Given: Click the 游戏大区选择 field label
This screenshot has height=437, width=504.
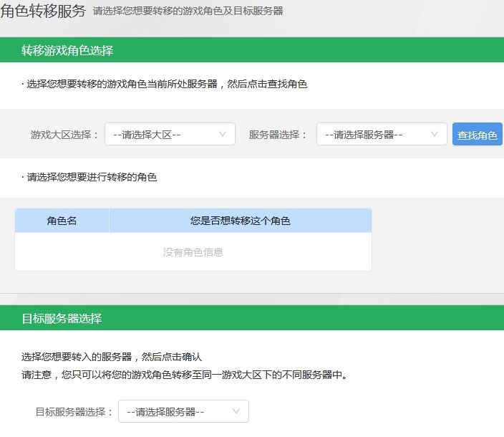Looking at the screenshot, I should pyautogui.click(x=64, y=135).
